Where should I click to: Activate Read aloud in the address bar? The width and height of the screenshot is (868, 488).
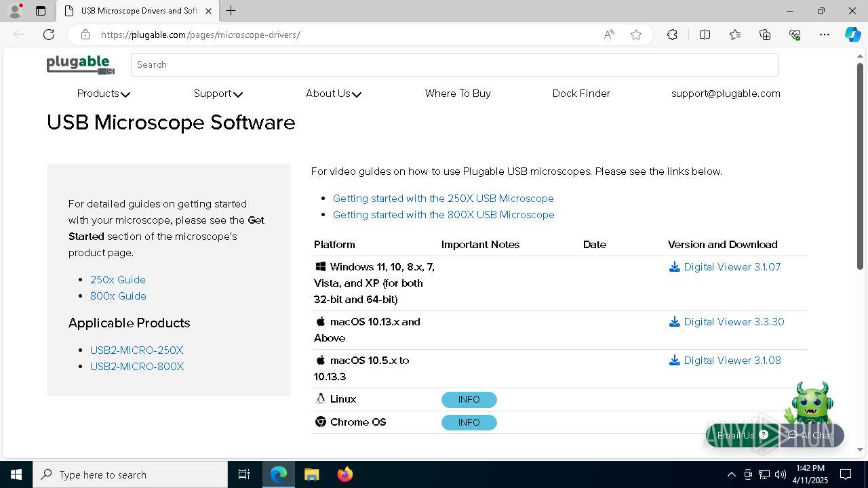pos(609,35)
